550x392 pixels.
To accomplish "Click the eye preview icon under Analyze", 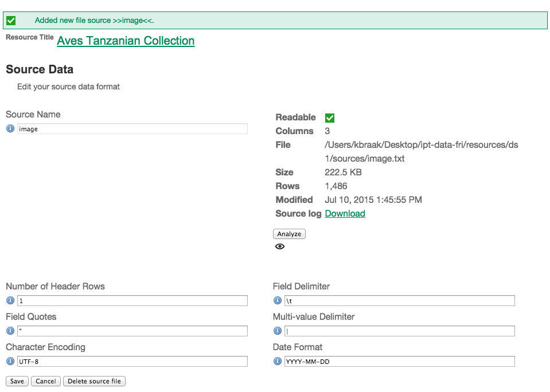I will pos(280,246).
